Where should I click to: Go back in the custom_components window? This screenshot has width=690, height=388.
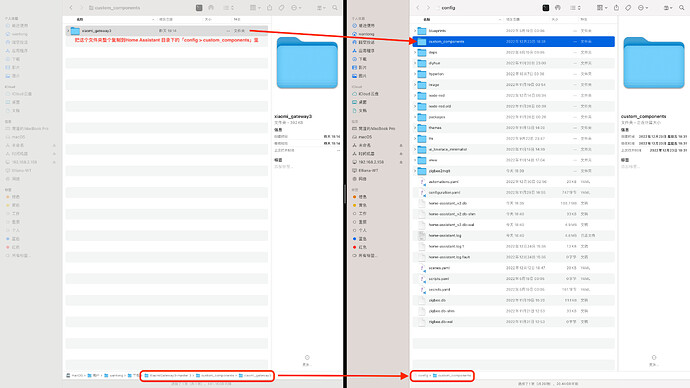click(x=71, y=8)
